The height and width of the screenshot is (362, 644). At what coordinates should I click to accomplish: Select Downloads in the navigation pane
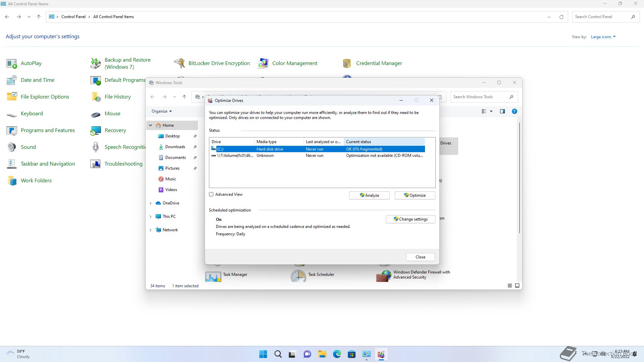(175, 147)
